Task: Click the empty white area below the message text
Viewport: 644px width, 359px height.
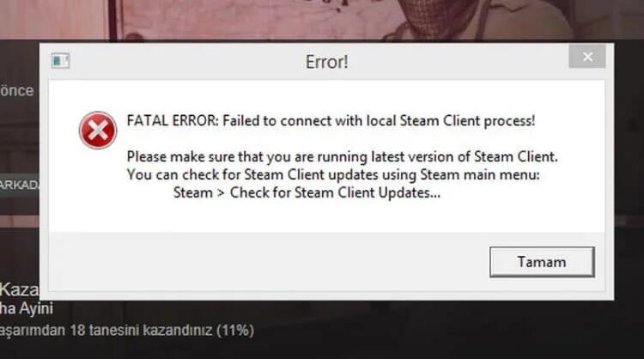Action: 326,217
